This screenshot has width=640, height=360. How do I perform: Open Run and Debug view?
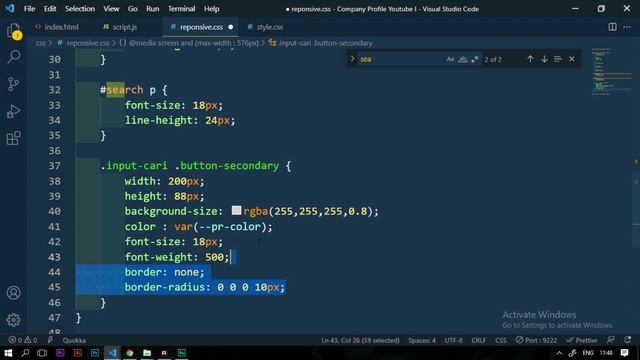(13, 111)
